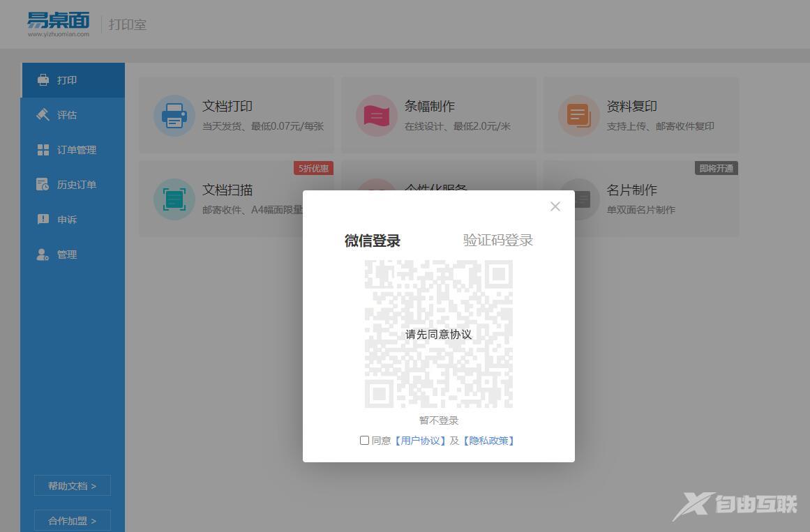The height and width of the screenshot is (532, 810).
Task: Click the gavel icon beside 评估
Action: point(43,114)
